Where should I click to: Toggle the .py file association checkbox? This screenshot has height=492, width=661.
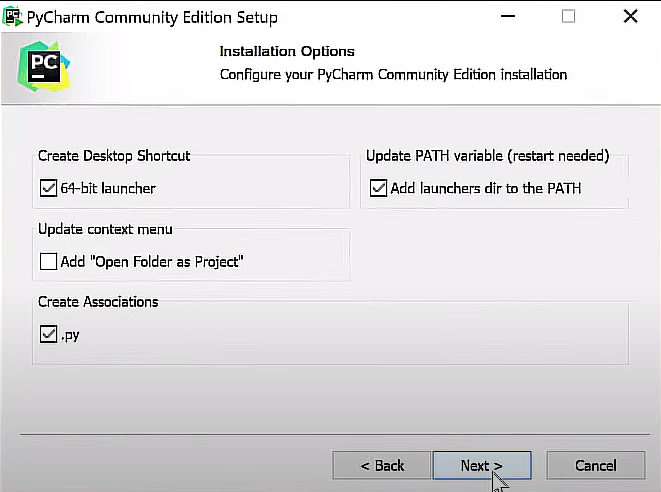48,335
